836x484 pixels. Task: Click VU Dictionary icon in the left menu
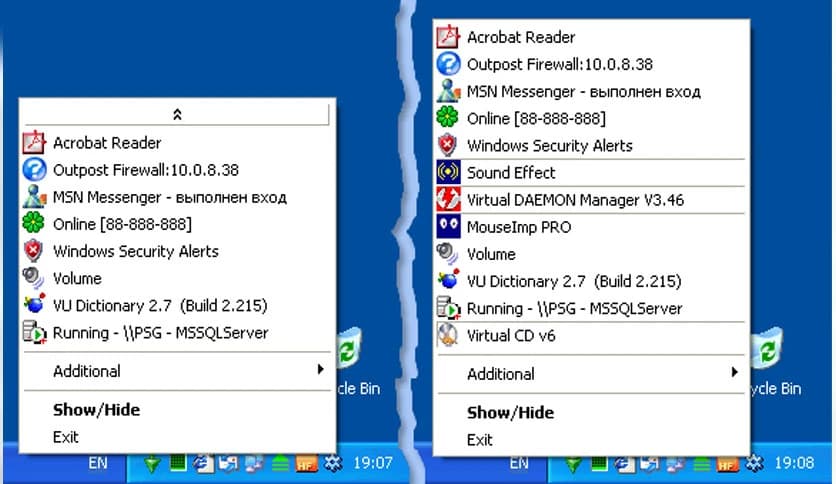point(34,305)
